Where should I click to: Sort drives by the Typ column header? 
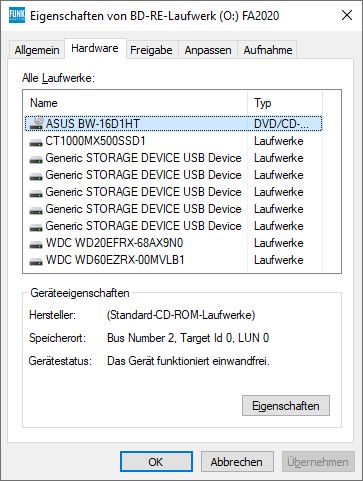285,103
